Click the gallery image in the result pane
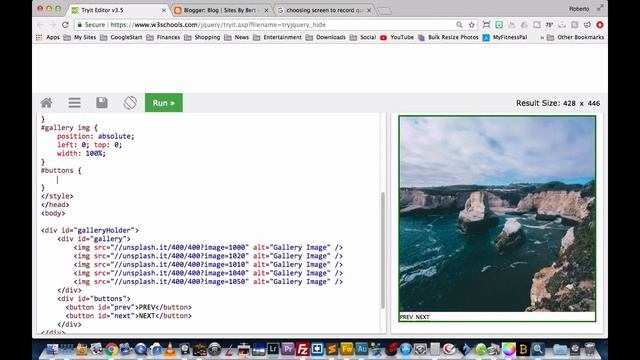Screen dimensions: 640x360 point(497,214)
